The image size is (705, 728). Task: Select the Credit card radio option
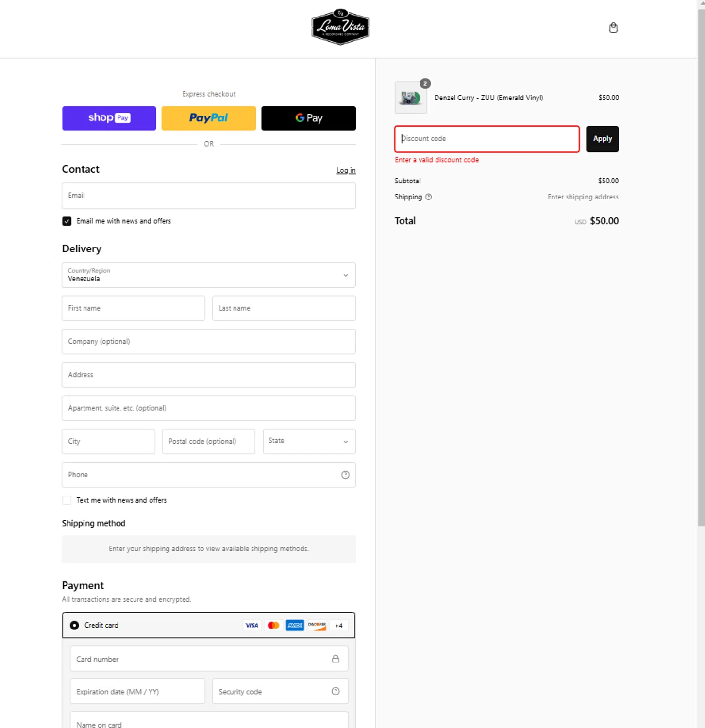[74, 625]
